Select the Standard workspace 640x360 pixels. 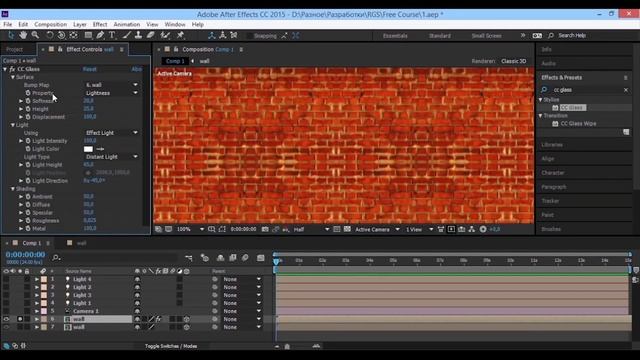[x=440, y=36]
